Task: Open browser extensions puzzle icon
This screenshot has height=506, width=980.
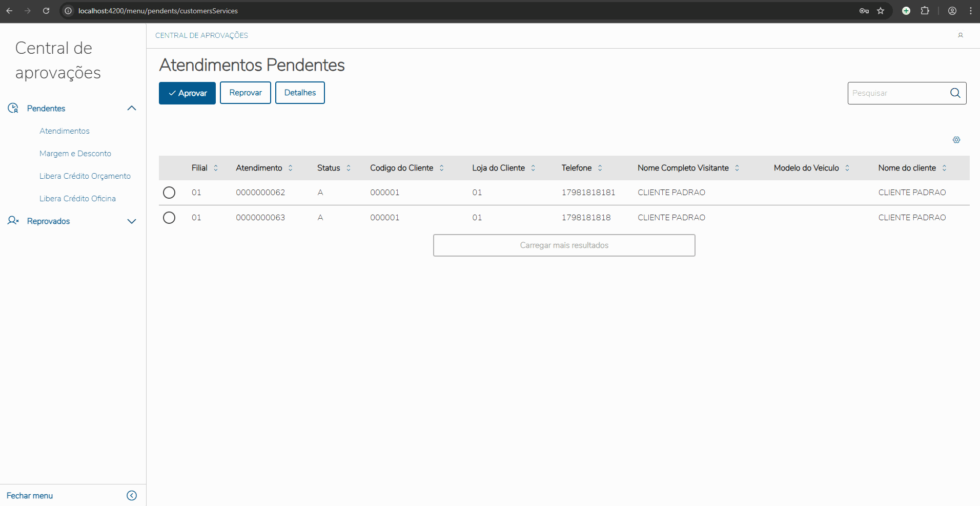Action: coord(925,11)
